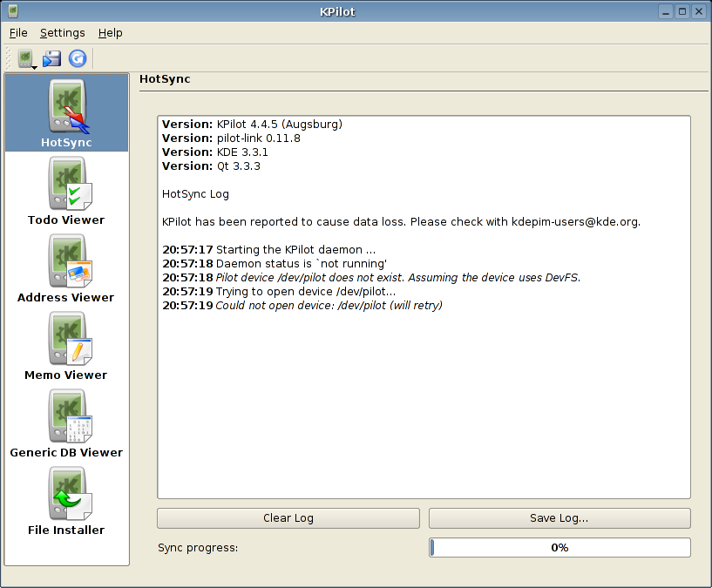
Task: Select the HotSync sidebar icon
Action: (66, 113)
